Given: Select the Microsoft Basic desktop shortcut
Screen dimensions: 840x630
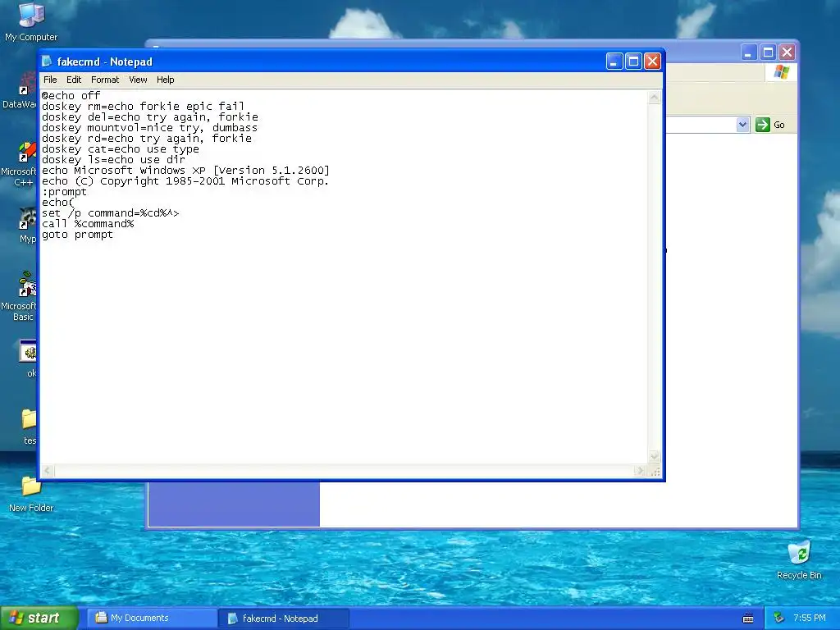Looking at the screenshot, I should click(20, 297).
